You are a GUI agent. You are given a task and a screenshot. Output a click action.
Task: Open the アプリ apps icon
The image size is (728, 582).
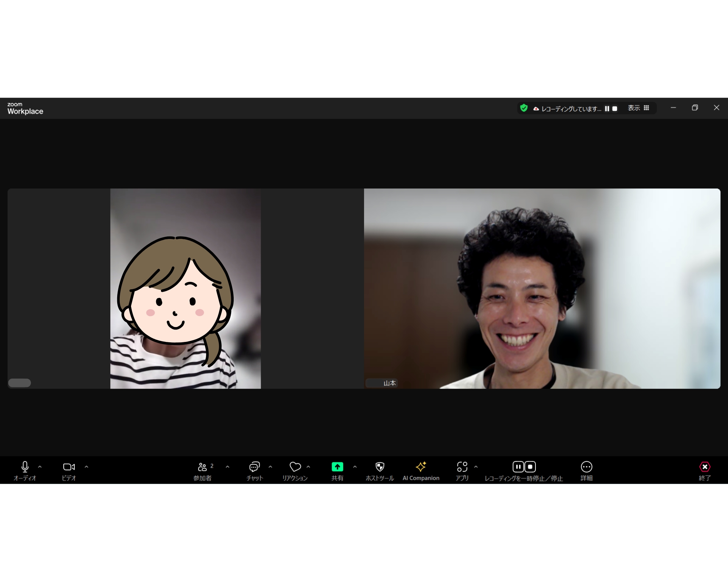pos(462,467)
